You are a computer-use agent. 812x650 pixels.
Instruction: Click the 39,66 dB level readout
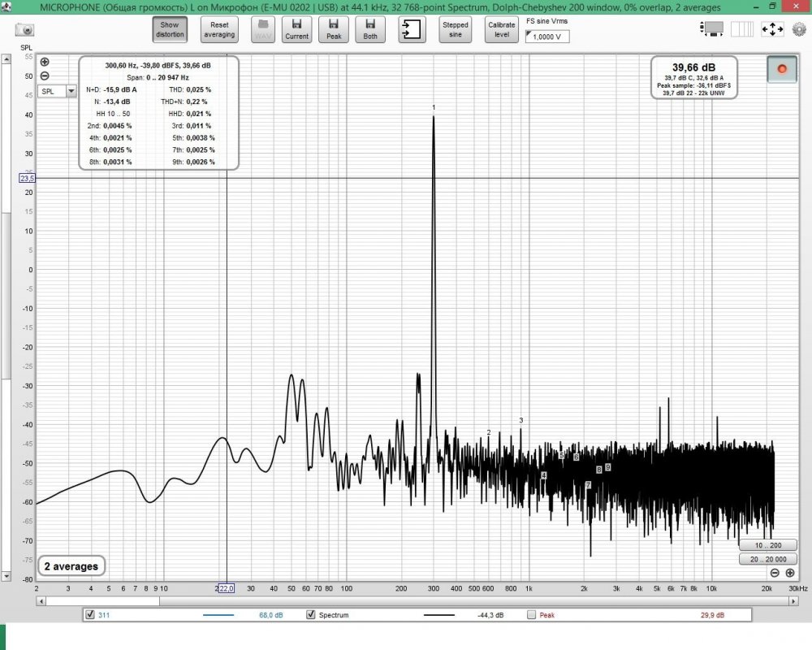(694, 67)
